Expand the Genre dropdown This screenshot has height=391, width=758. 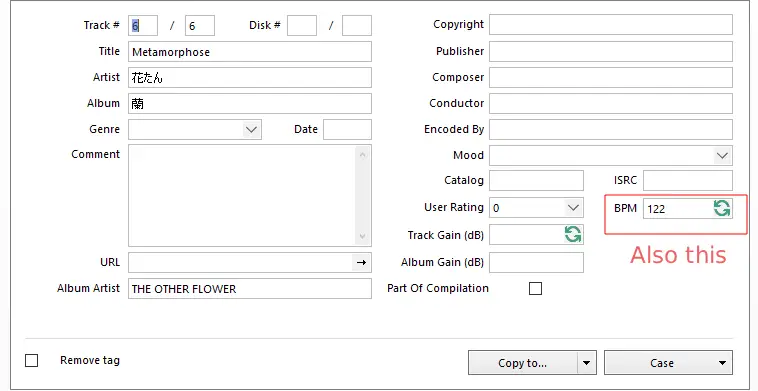251,130
